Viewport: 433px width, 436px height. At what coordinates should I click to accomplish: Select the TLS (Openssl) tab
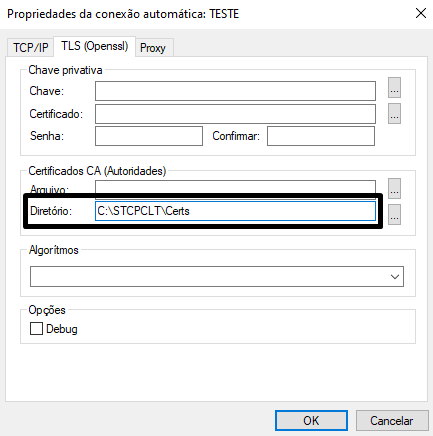click(x=95, y=46)
